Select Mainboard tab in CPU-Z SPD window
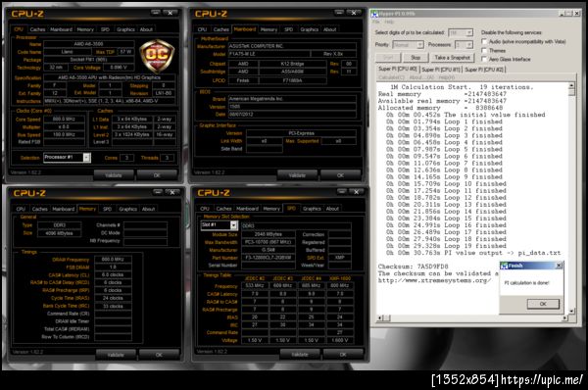Image resolution: width=588 pixels, height=390 pixels. point(247,209)
